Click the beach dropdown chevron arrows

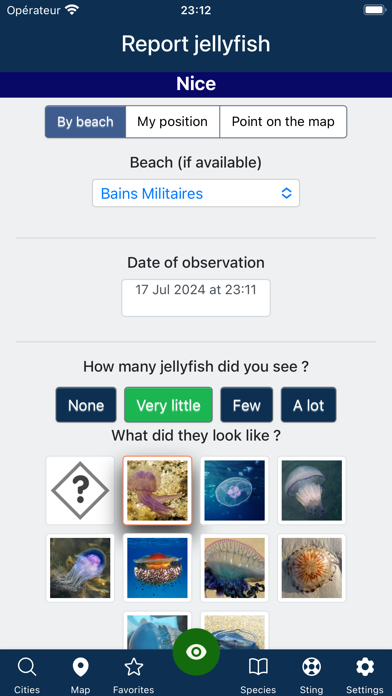(x=286, y=193)
